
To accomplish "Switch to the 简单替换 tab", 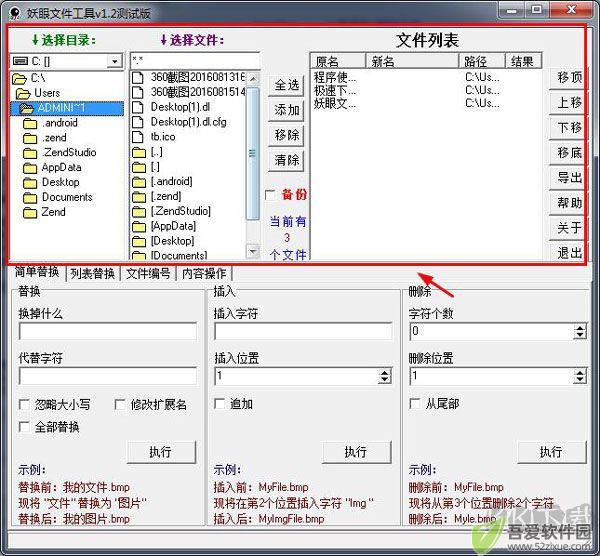I will [x=37, y=272].
